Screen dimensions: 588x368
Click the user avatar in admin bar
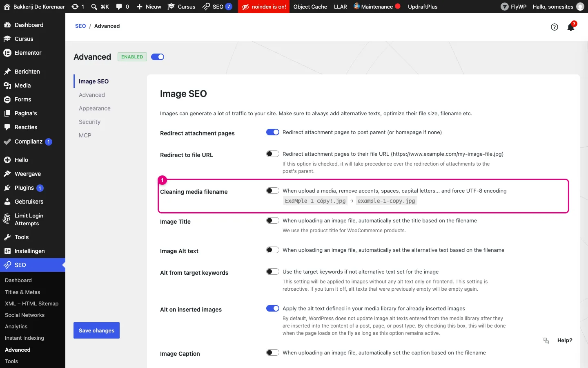click(x=580, y=7)
